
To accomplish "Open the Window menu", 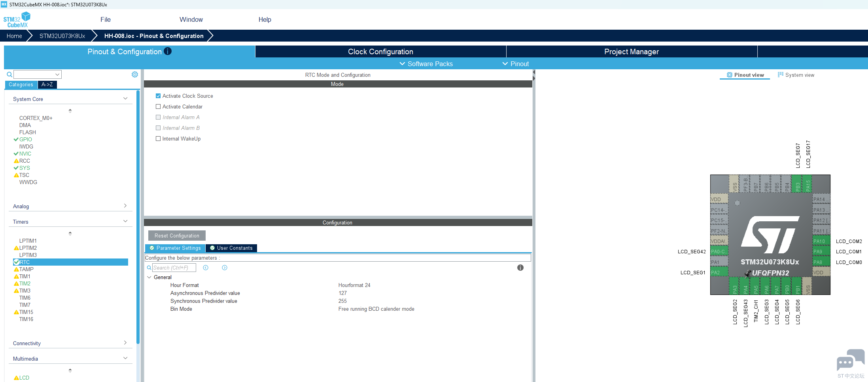I will pos(191,19).
